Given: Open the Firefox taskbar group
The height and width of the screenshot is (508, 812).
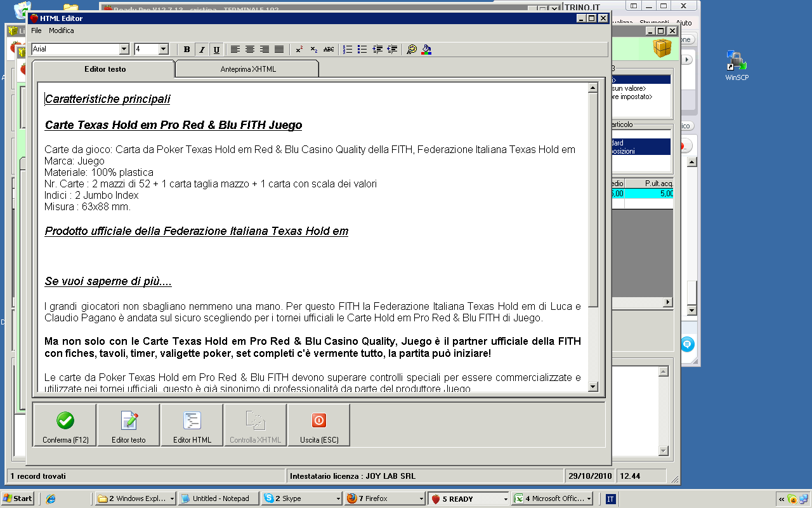Looking at the screenshot, I should click(x=385, y=498).
